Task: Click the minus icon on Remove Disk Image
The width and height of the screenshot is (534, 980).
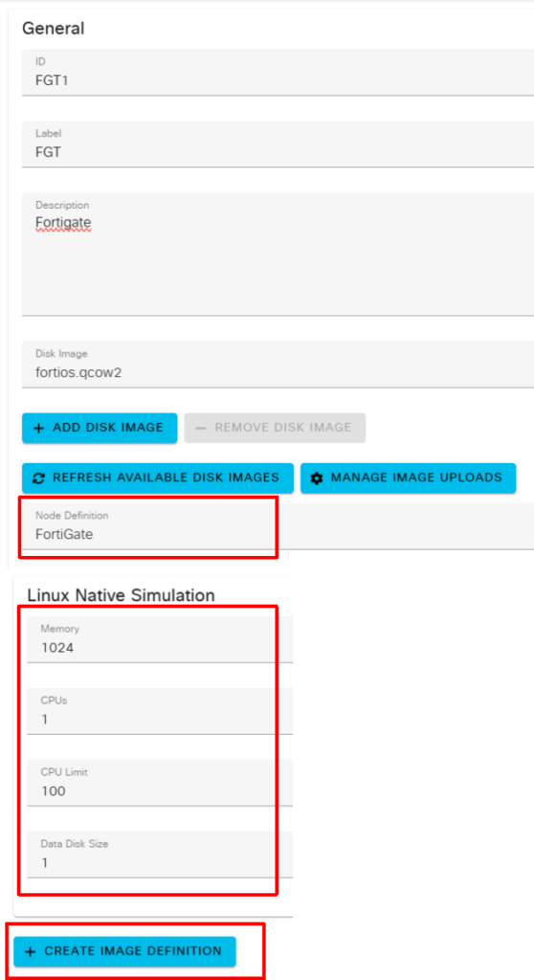Action: [201, 428]
